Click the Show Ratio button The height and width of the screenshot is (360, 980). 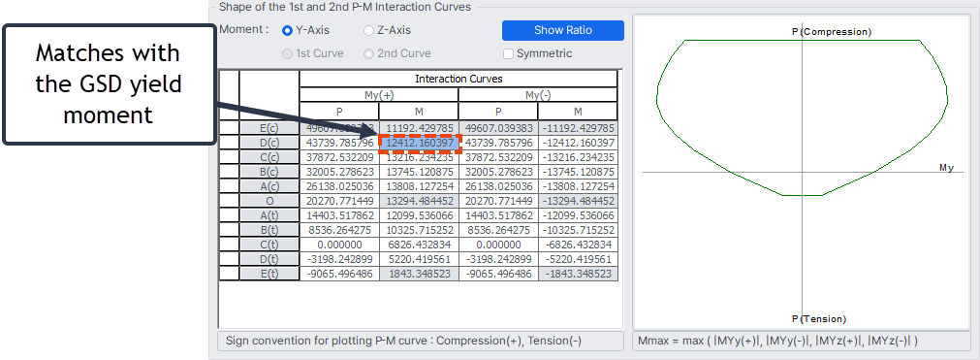tap(562, 30)
